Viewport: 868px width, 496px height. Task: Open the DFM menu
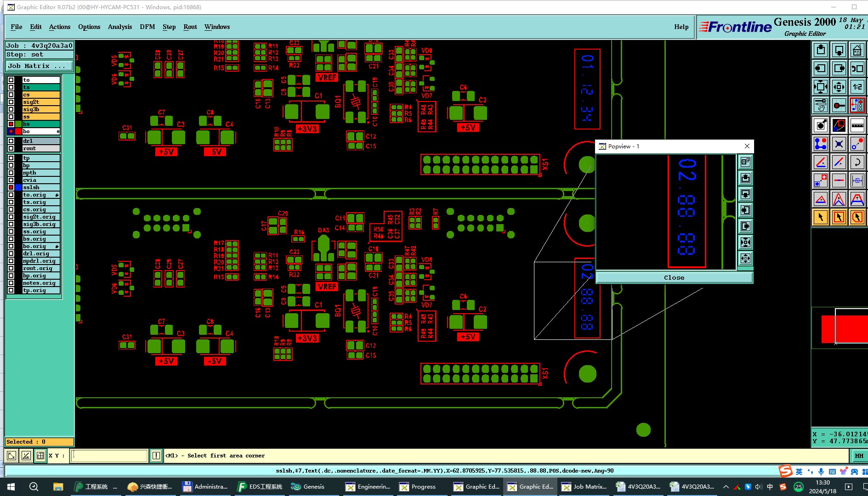click(148, 27)
